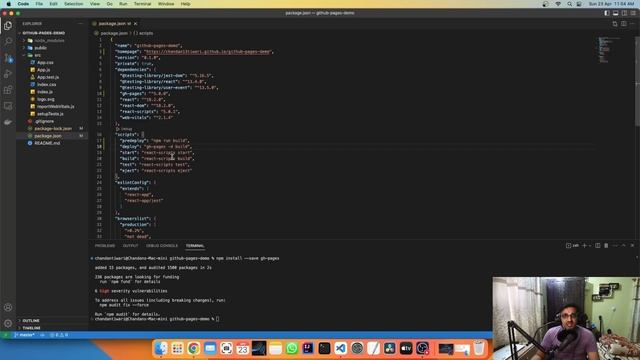Viewport: 640px width, 360px height.
Task: Open package-lock.json file
Action: [x=53, y=129]
